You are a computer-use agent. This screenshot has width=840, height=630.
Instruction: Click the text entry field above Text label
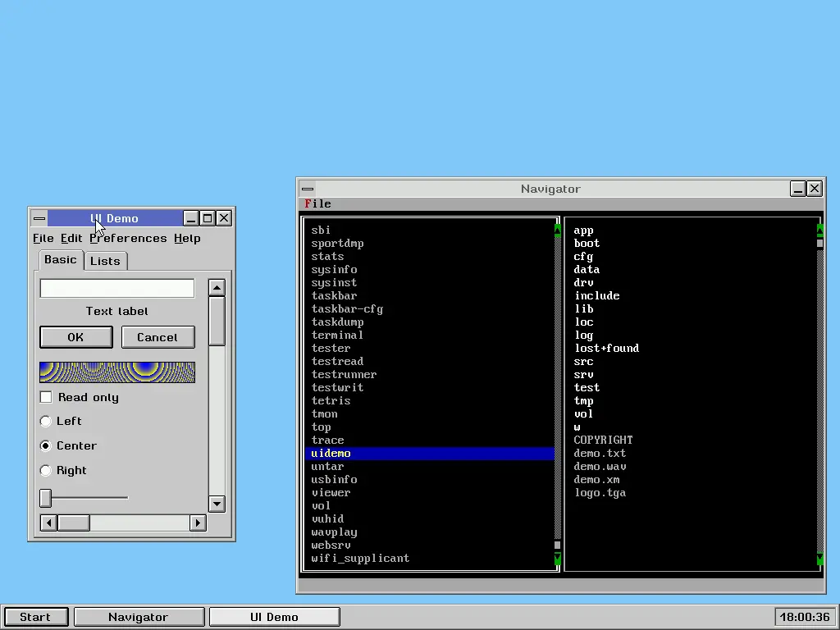pos(117,289)
